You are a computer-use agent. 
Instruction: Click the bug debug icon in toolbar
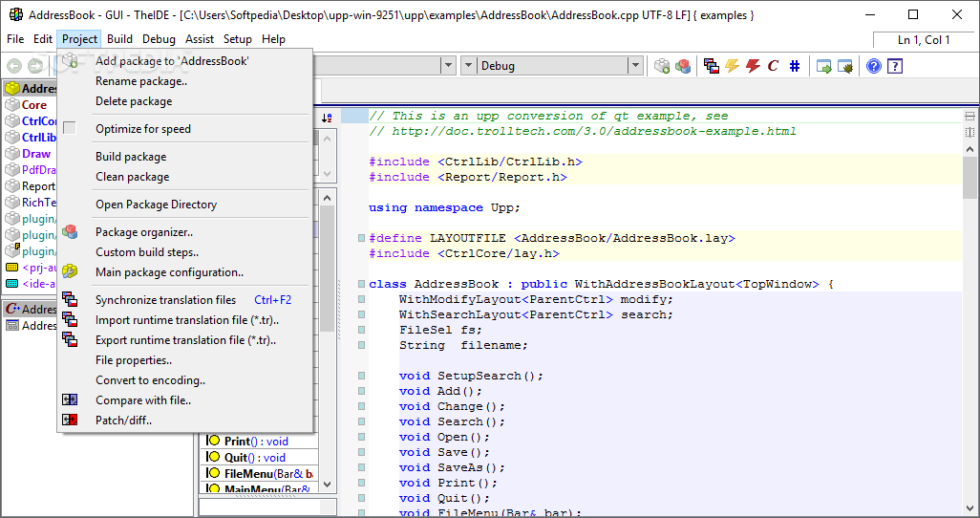click(x=844, y=66)
